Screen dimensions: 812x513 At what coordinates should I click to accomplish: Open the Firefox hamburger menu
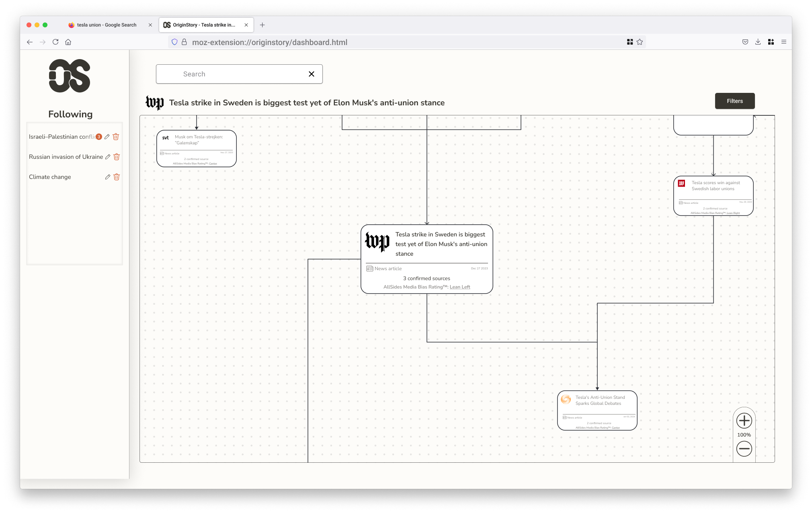coord(784,42)
